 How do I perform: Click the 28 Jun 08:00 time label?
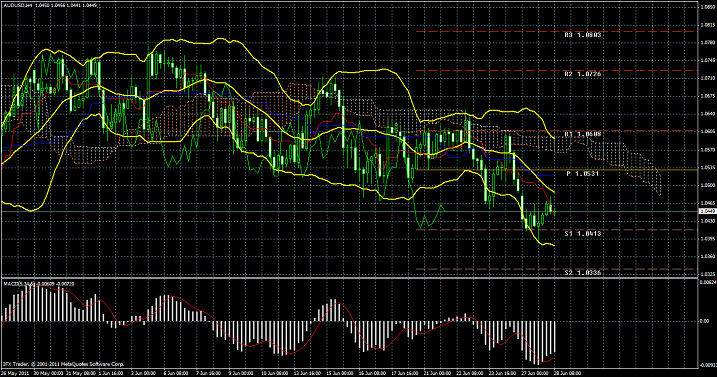567,373
